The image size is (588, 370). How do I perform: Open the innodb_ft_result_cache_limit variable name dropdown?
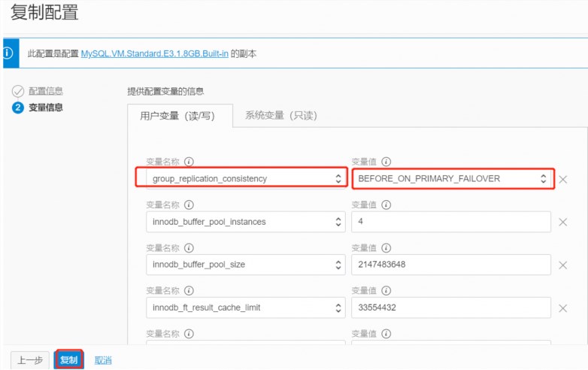246,308
